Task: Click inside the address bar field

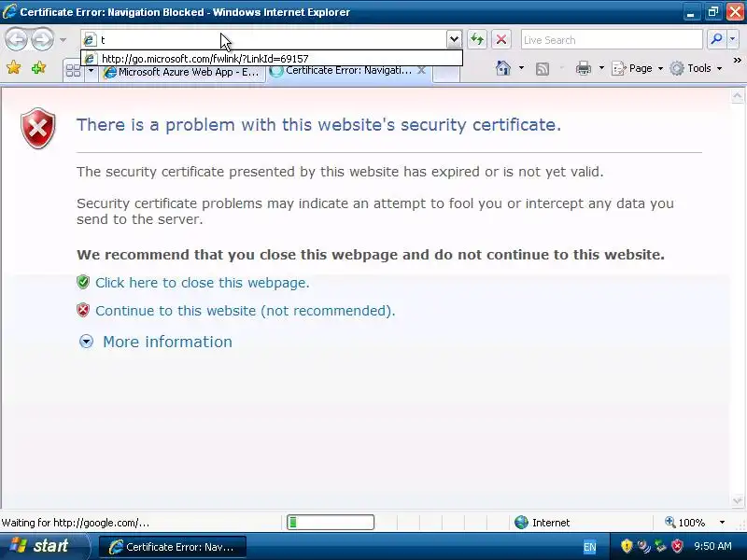Action: tap(273, 40)
